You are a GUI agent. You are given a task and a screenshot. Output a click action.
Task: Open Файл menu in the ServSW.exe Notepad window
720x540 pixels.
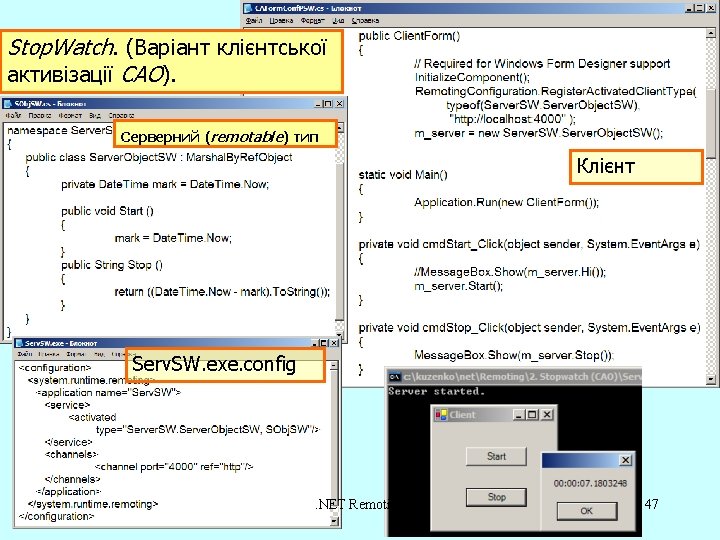25,354
